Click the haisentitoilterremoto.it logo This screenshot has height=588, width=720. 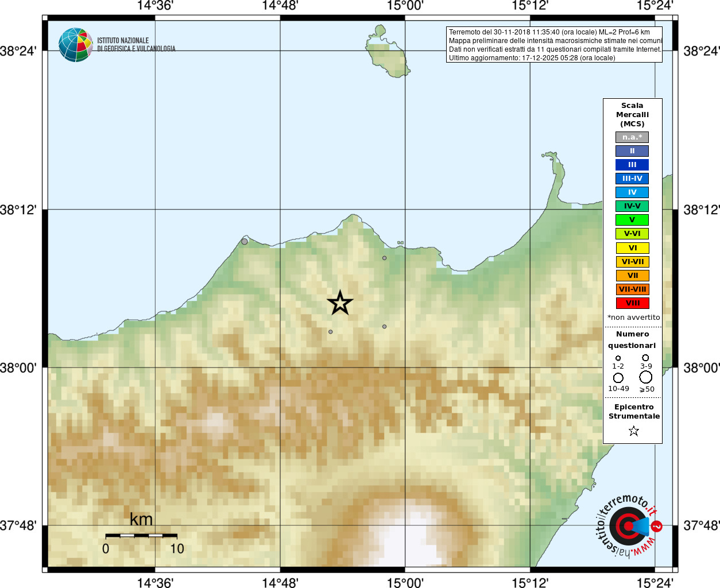(x=628, y=525)
